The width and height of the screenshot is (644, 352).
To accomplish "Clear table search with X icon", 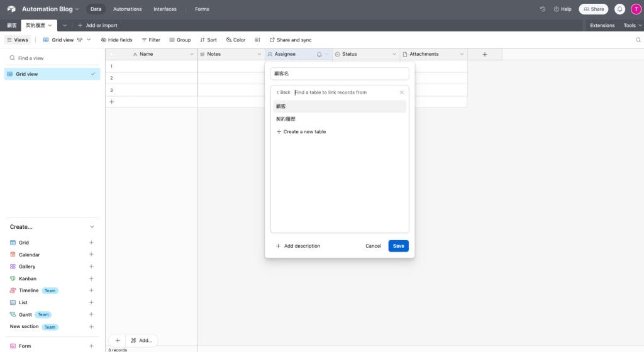I will click(402, 92).
